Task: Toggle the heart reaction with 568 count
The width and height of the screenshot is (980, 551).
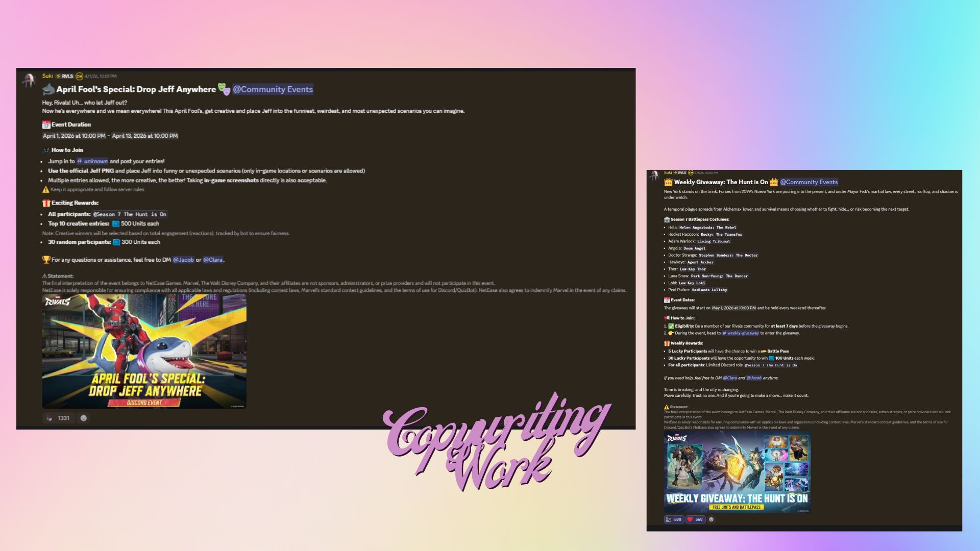Action: [x=695, y=519]
